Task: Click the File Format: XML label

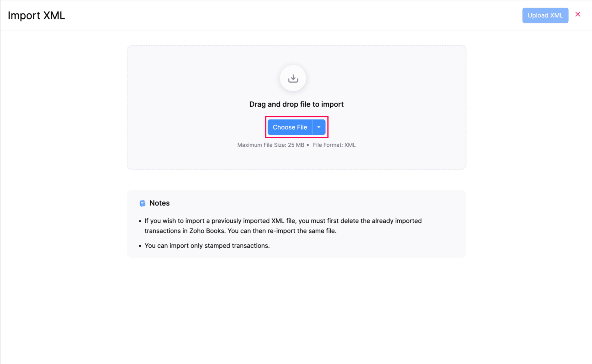Action: [x=334, y=145]
